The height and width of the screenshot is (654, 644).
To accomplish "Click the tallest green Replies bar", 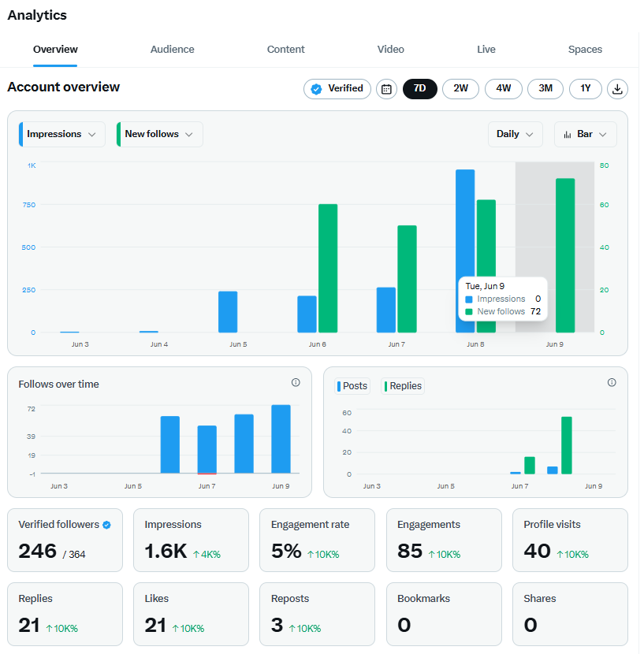I will 567,445.
